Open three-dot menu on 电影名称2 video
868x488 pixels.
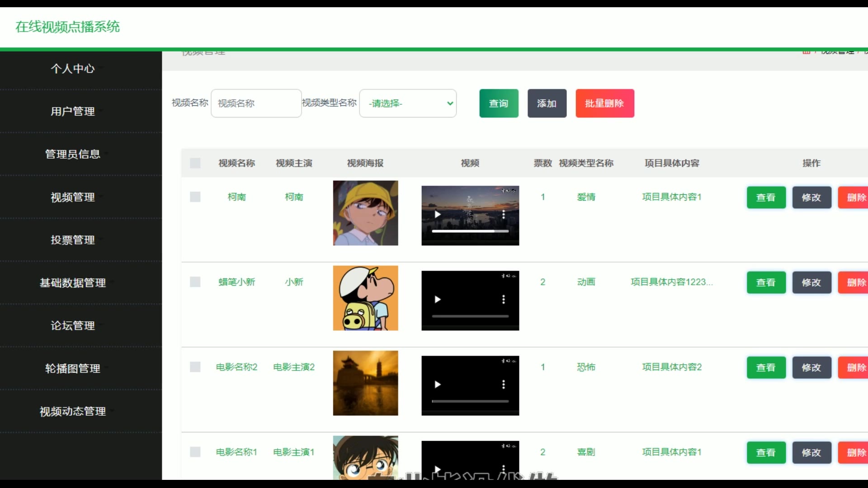point(503,385)
